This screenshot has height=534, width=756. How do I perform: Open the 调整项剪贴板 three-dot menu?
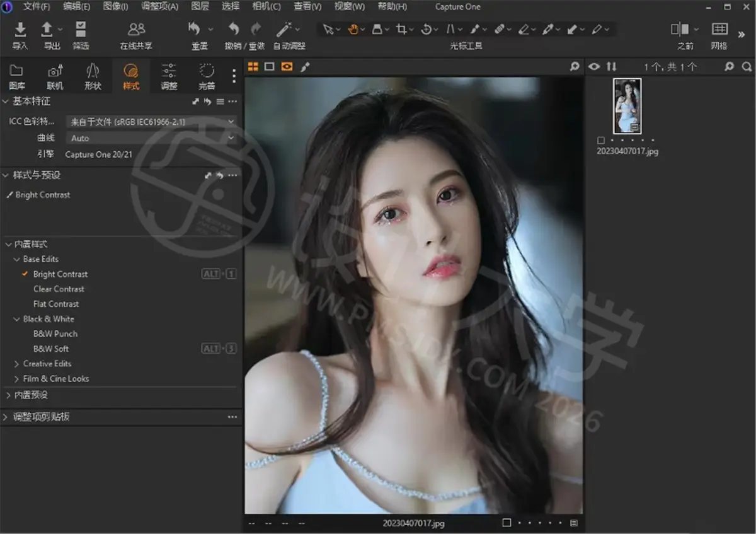pyautogui.click(x=232, y=417)
